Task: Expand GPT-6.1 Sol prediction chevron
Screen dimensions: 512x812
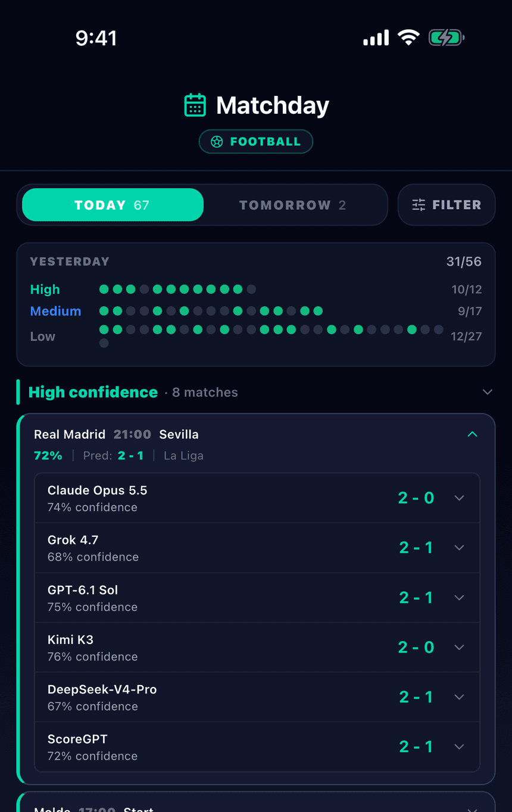Action: click(x=459, y=598)
